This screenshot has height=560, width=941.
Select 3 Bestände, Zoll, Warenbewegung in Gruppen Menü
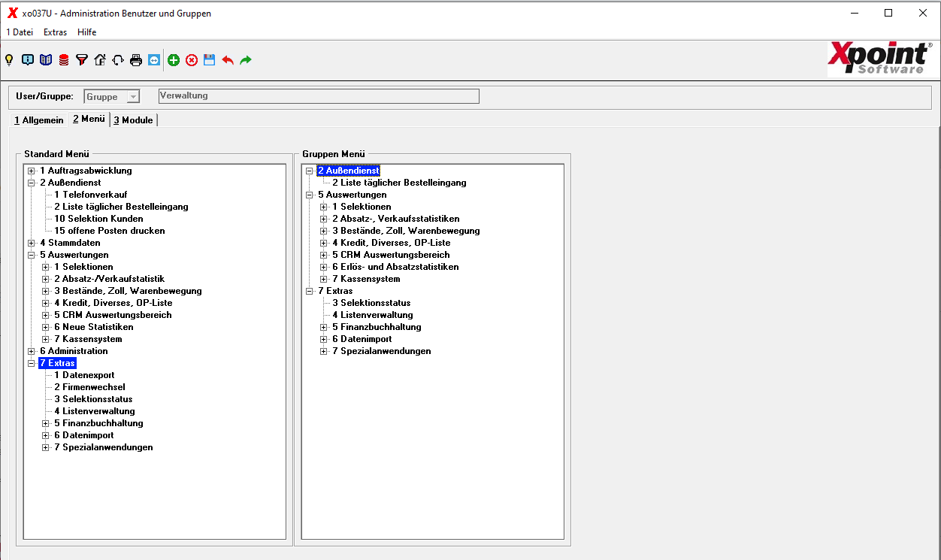tap(406, 231)
